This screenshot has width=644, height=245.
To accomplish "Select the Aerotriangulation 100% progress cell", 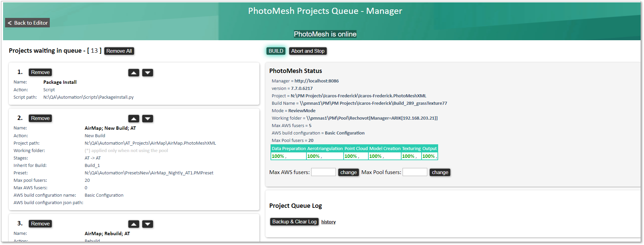I will pos(325,156).
